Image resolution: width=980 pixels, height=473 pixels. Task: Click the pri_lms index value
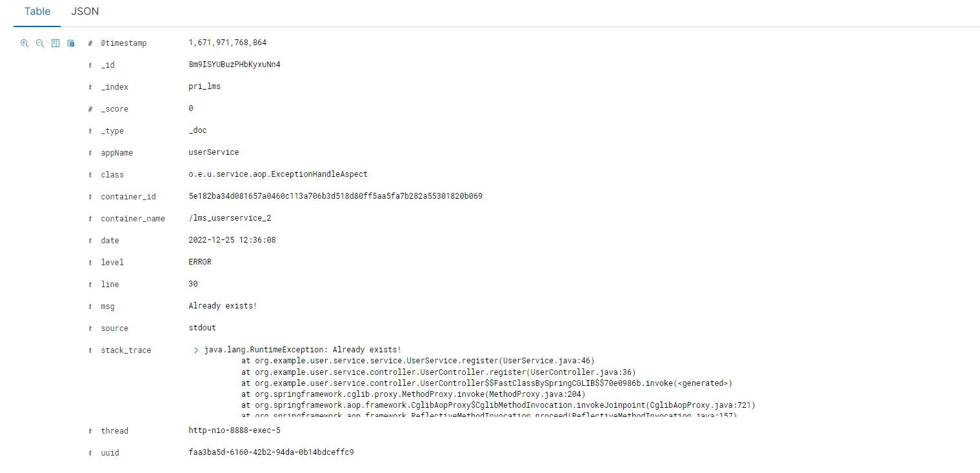click(x=205, y=86)
